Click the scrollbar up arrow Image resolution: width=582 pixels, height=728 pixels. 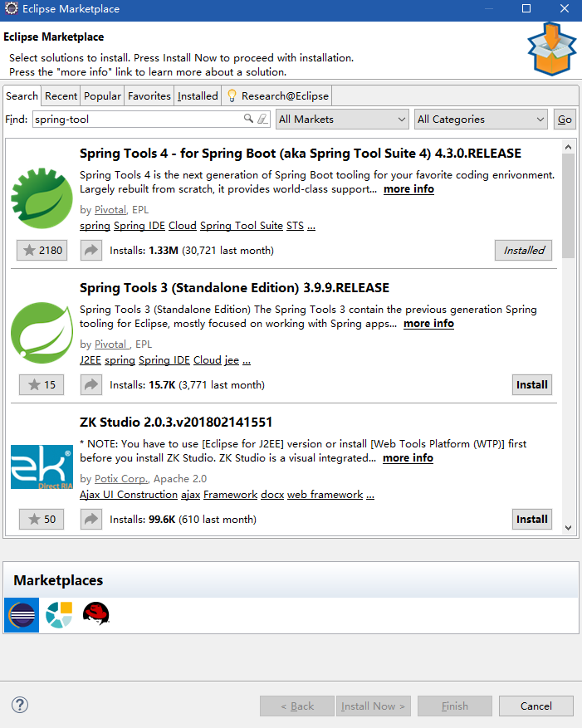[x=568, y=147]
